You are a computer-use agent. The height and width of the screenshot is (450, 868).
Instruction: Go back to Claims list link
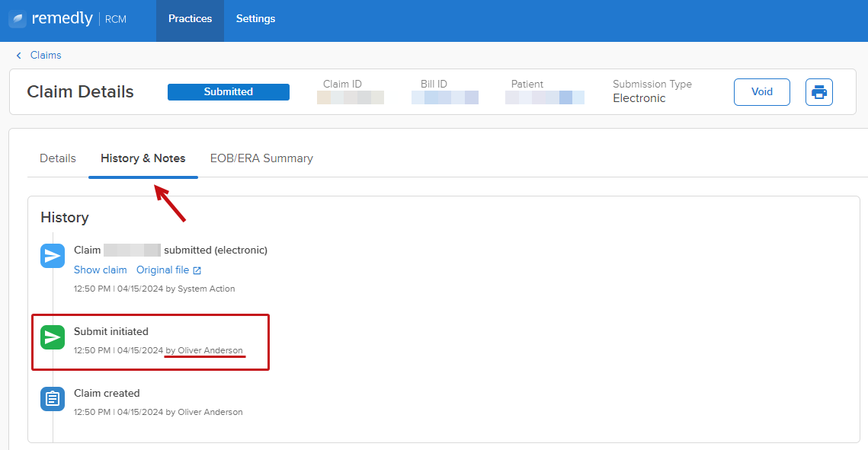(x=46, y=56)
